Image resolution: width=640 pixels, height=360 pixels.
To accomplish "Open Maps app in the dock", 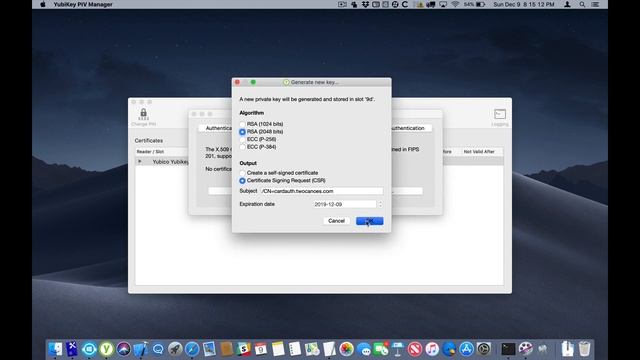I will pyautogui.click(x=312, y=349).
